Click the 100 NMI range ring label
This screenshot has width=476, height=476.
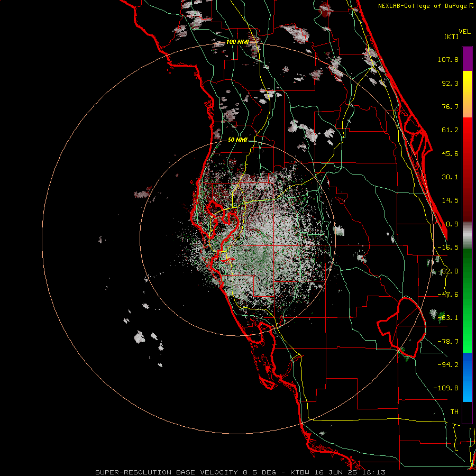[x=237, y=42]
